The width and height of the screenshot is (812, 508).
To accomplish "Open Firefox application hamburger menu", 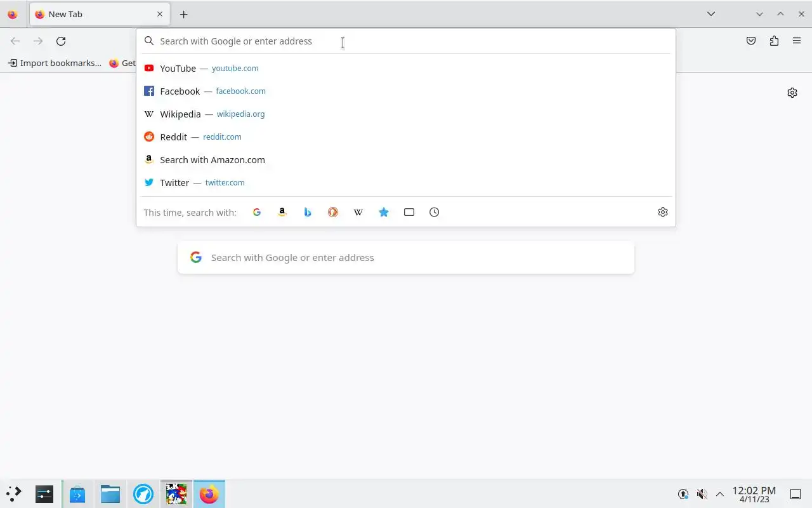I will pyautogui.click(x=797, y=41).
